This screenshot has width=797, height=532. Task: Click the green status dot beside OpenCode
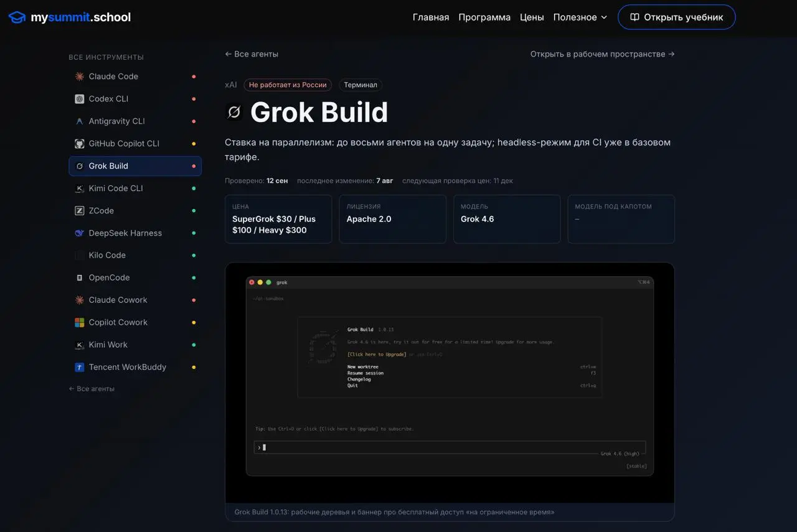point(194,278)
